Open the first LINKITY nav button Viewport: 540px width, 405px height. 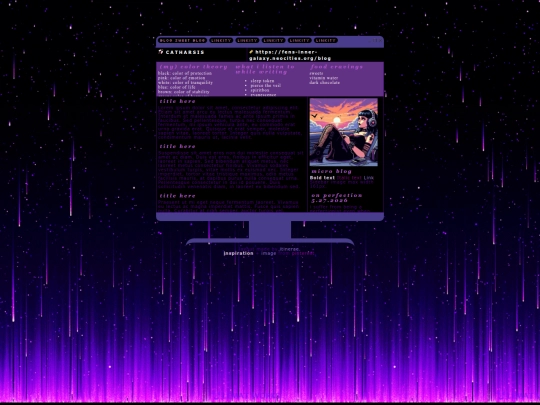(221, 41)
